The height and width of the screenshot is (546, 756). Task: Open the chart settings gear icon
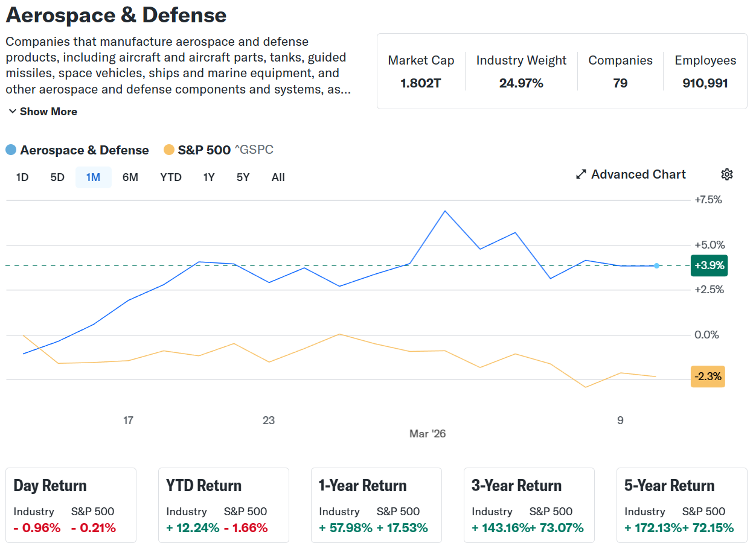tap(727, 174)
